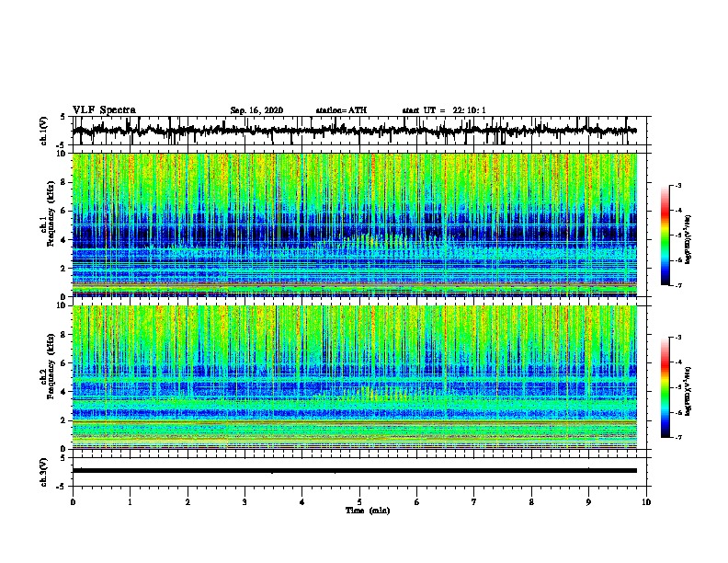Click the "-5" tick of ch.1(V) axis
The height and width of the screenshot is (563, 728).
coord(62,145)
